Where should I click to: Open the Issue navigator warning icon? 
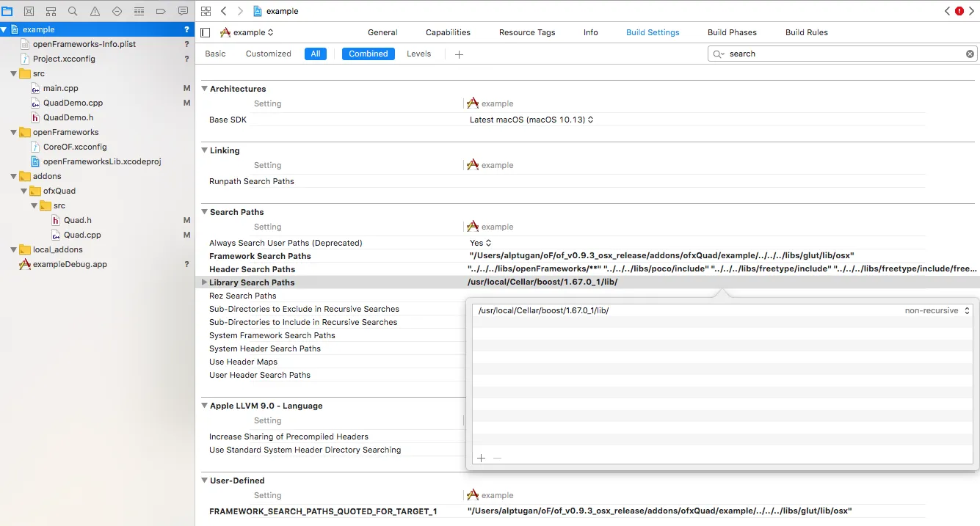95,12
